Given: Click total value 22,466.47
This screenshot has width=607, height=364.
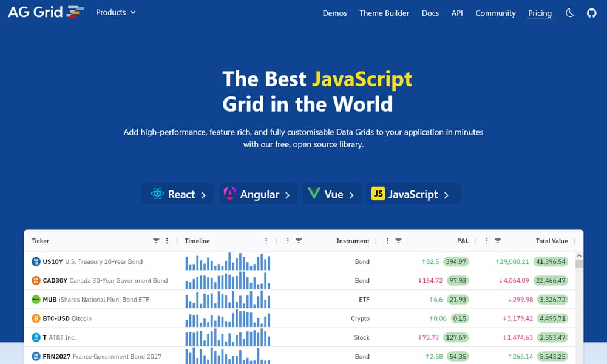Looking at the screenshot, I should (551, 280).
